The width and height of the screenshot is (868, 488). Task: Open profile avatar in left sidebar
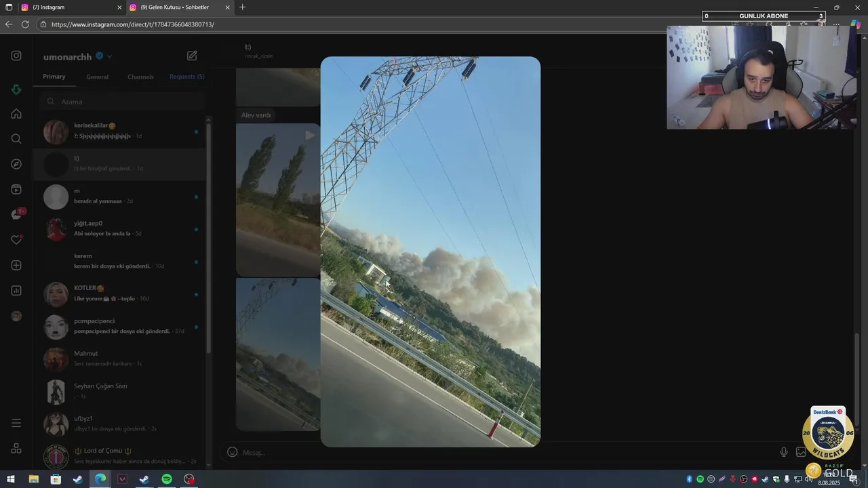(x=16, y=316)
